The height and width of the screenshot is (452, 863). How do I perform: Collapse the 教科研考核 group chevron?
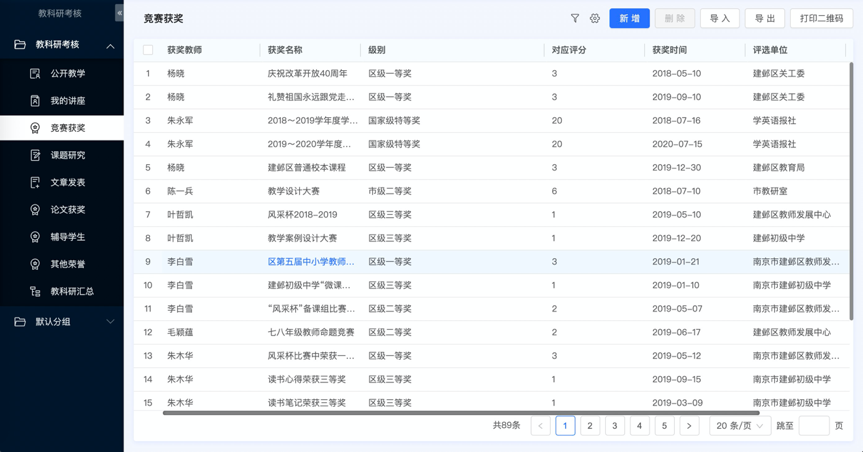tap(110, 46)
